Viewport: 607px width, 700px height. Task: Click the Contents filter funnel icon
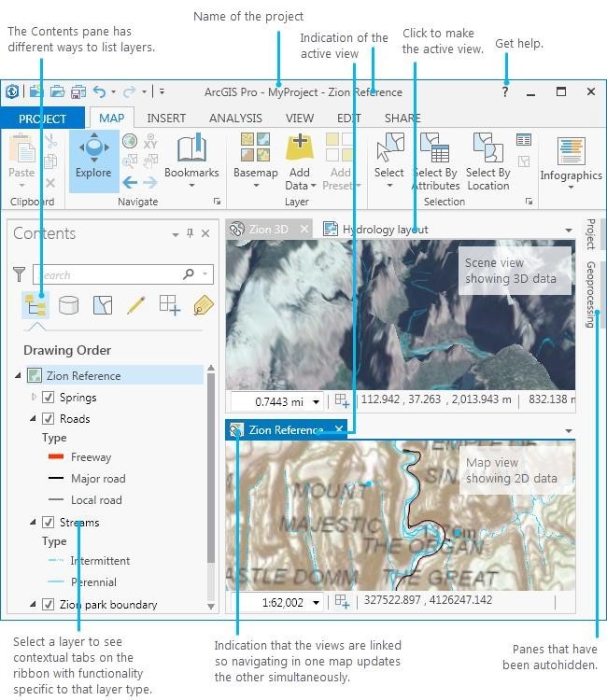pyautogui.click(x=19, y=273)
